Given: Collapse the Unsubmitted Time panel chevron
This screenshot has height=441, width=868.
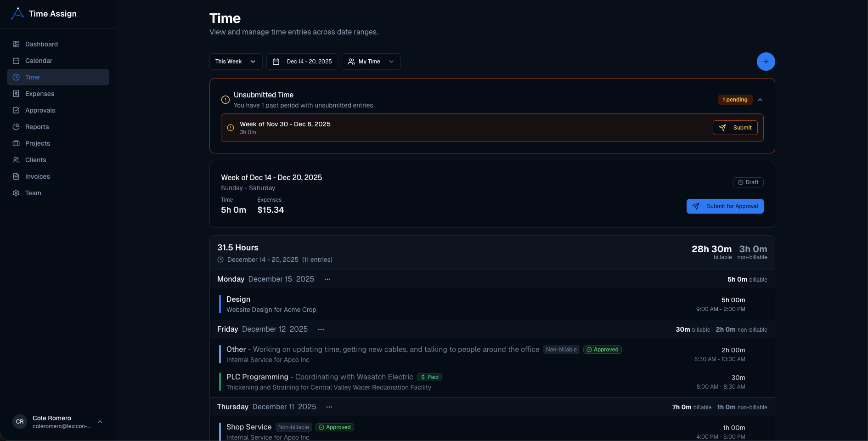Looking at the screenshot, I should [x=760, y=100].
